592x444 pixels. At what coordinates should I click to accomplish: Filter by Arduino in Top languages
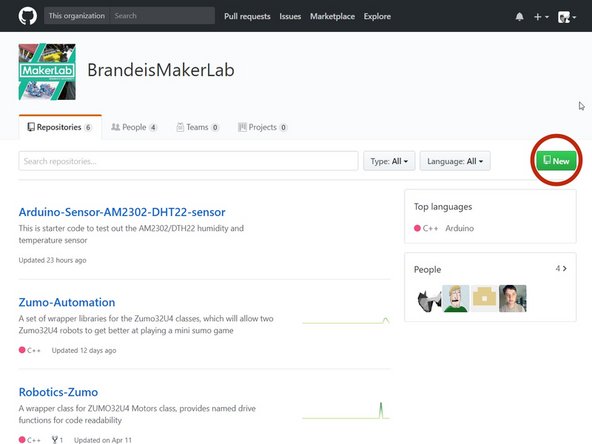459,228
